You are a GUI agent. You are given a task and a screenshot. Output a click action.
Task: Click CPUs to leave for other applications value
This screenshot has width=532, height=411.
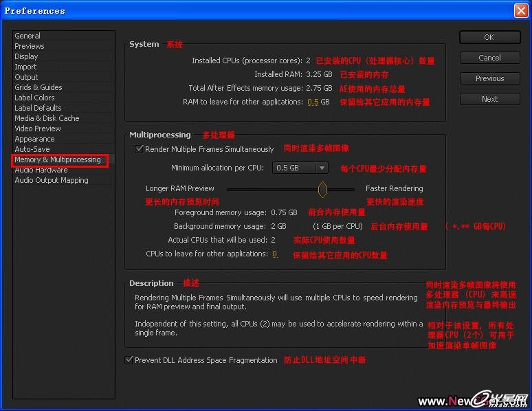coord(275,254)
